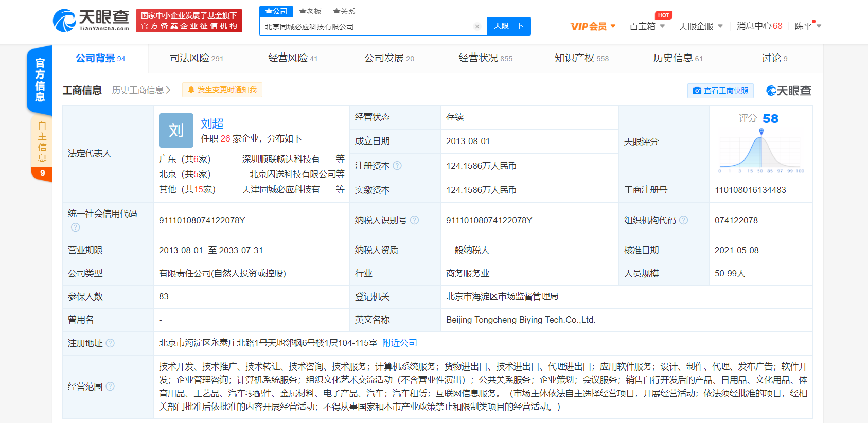Click the 刘 avatar tile
This screenshot has height=423, width=868.
coord(176,130)
